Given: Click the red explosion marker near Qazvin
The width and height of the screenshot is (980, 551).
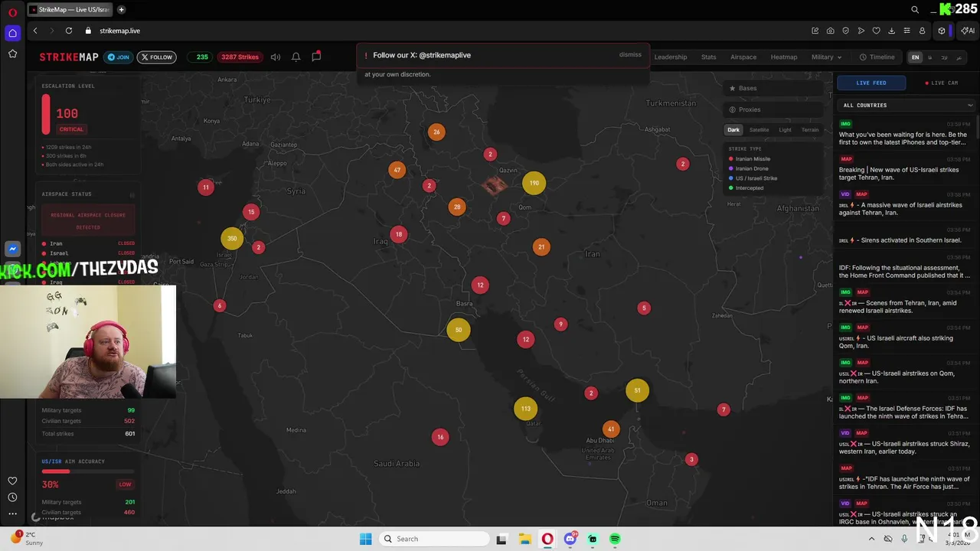Looking at the screenshot, I should click(x=495, y=184).
